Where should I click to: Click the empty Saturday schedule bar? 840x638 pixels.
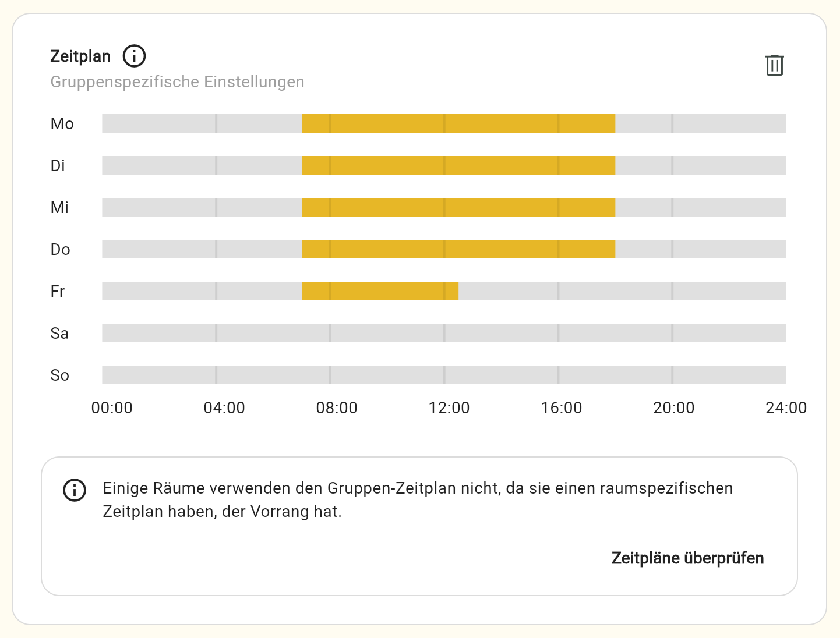coord(444,333)
